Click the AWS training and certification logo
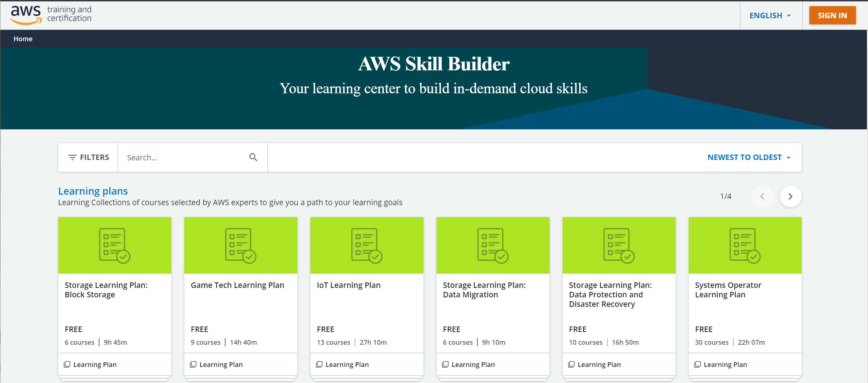Screen dimensions: 868x383 51,15
